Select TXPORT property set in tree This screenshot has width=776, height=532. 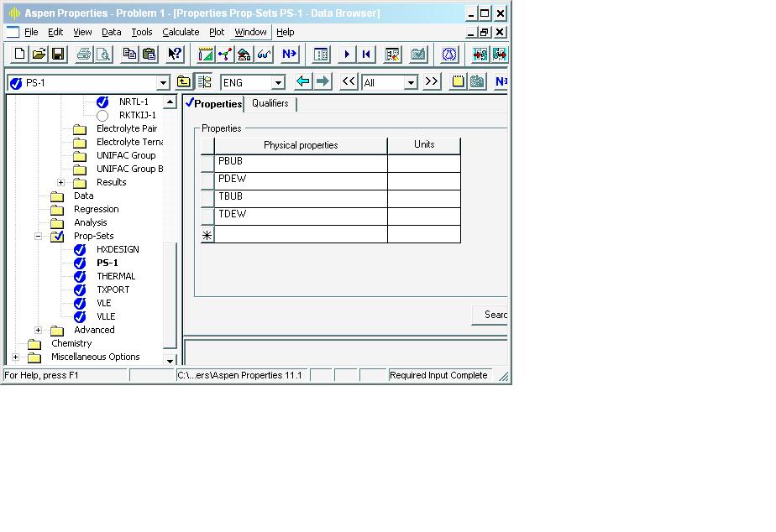pyautogui.click(x=113, y=289)
